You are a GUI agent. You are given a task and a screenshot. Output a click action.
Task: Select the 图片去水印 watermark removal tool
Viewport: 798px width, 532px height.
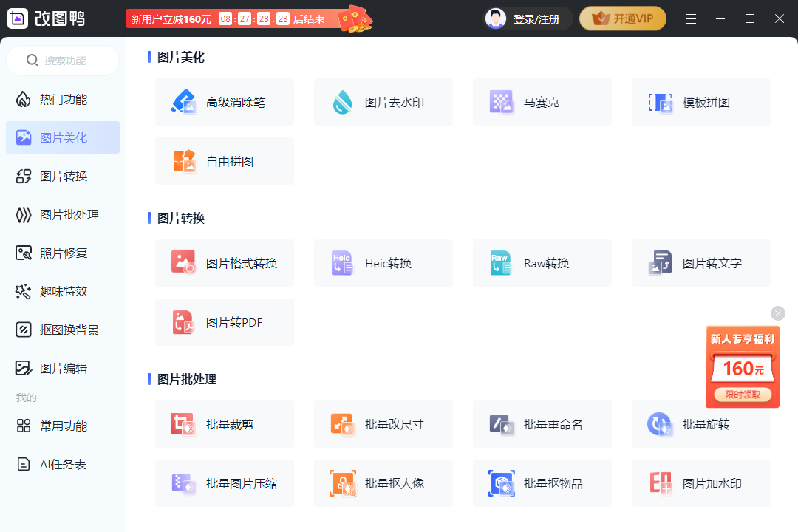click(x=383, y=102)
